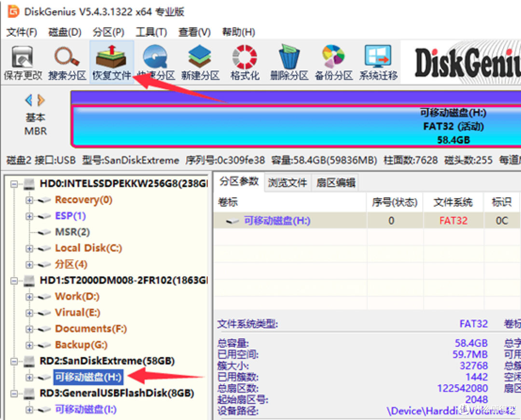The height and width of the screenshot is (420, 521).
Task: Expand the Local Disk(C:) node
Action: click(x=29, y=248)
